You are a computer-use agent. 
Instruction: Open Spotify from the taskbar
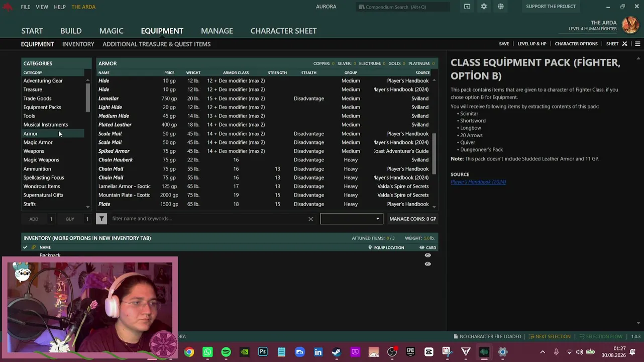[226, 352]
